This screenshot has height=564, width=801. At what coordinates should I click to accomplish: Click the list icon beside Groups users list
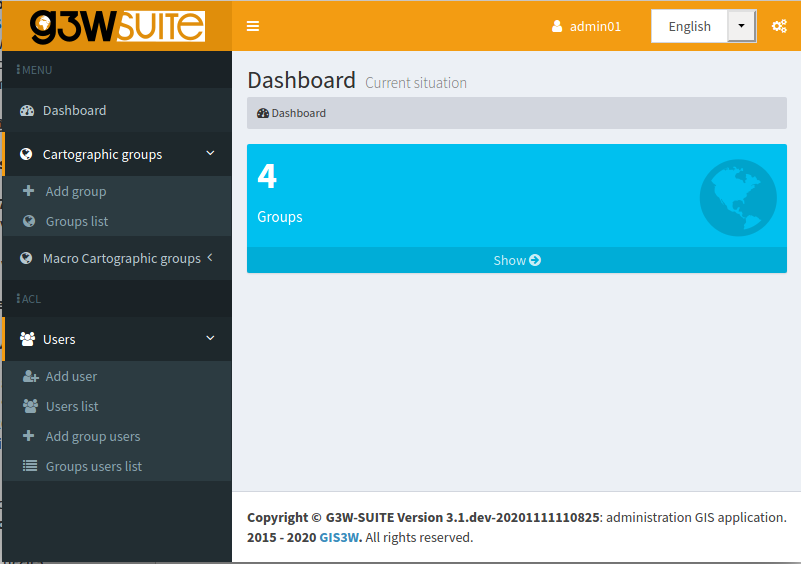coord(30,466)
